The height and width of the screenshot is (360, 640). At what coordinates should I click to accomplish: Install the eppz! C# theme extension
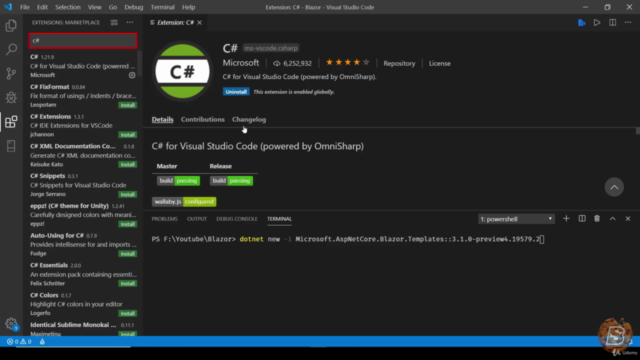click(127, 224)
